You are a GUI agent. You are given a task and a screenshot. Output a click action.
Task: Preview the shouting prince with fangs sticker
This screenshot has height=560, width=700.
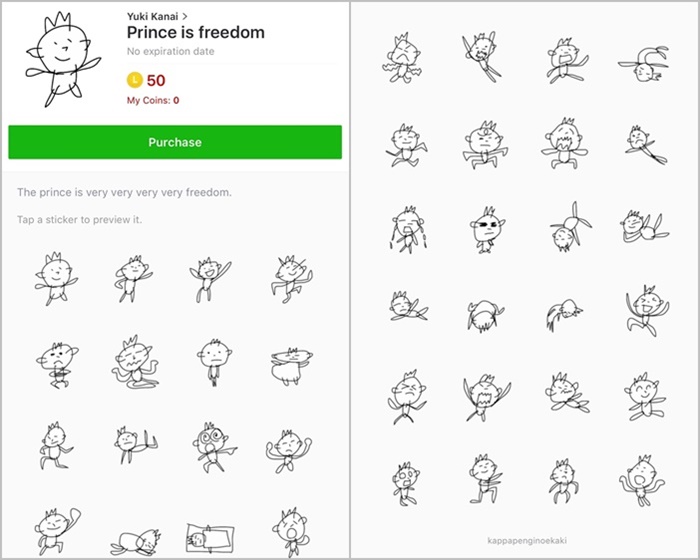coord(486,397)
